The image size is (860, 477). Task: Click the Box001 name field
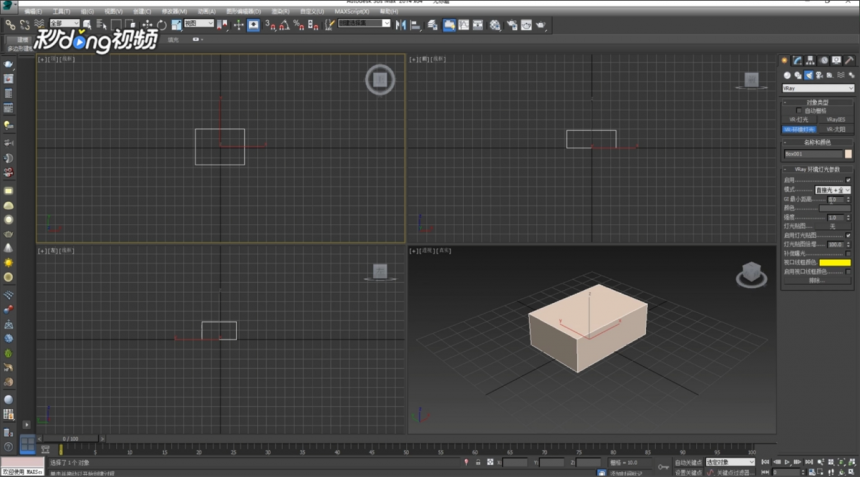point(813,154)
